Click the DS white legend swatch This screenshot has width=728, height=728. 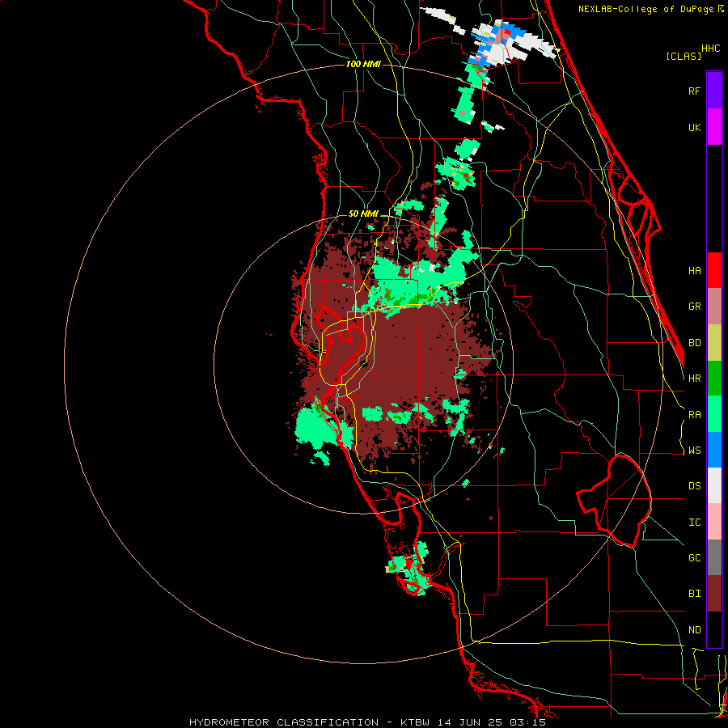point(714,485)
